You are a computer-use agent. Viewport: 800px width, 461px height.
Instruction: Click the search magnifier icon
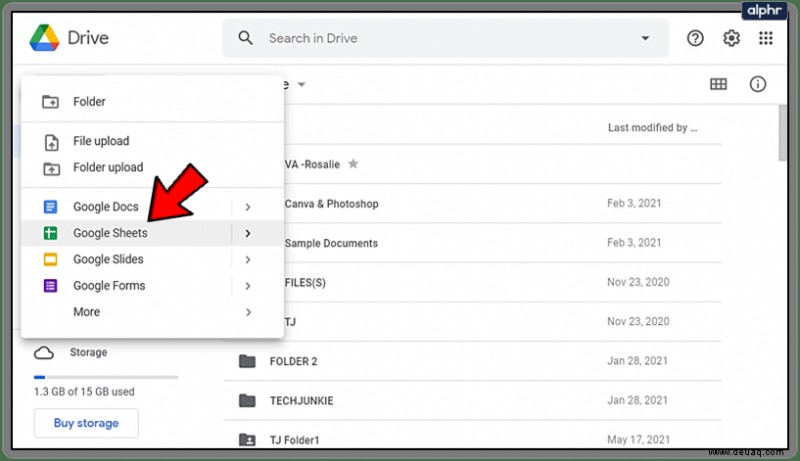point(245,38)
